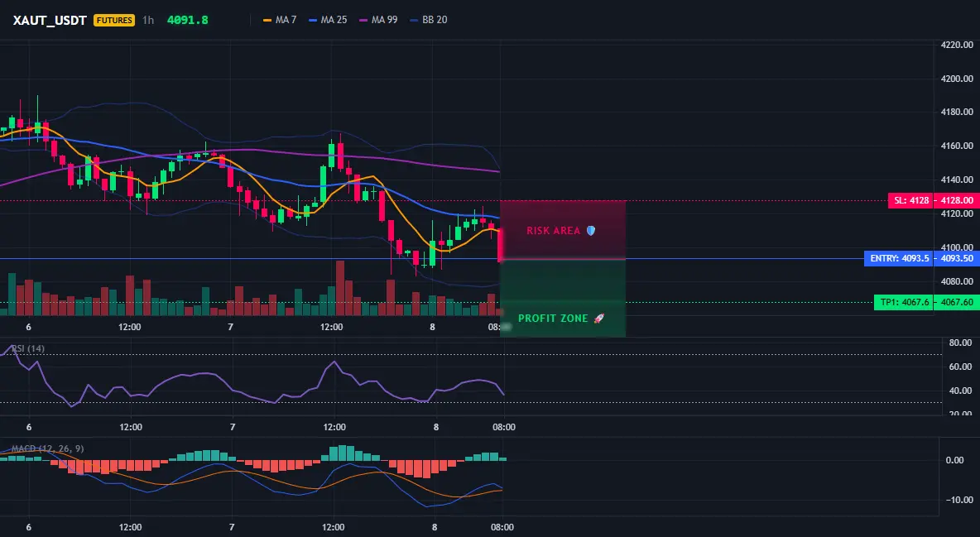This screenshot has height=537, width=980.
Task: Click the 4100.00 price axis value
Action: coord(957,247)
